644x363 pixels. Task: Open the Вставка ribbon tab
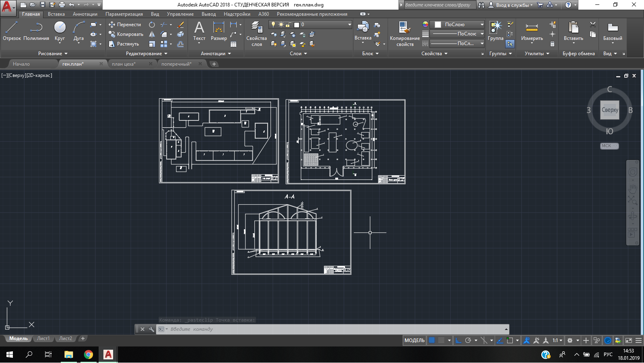56,14
